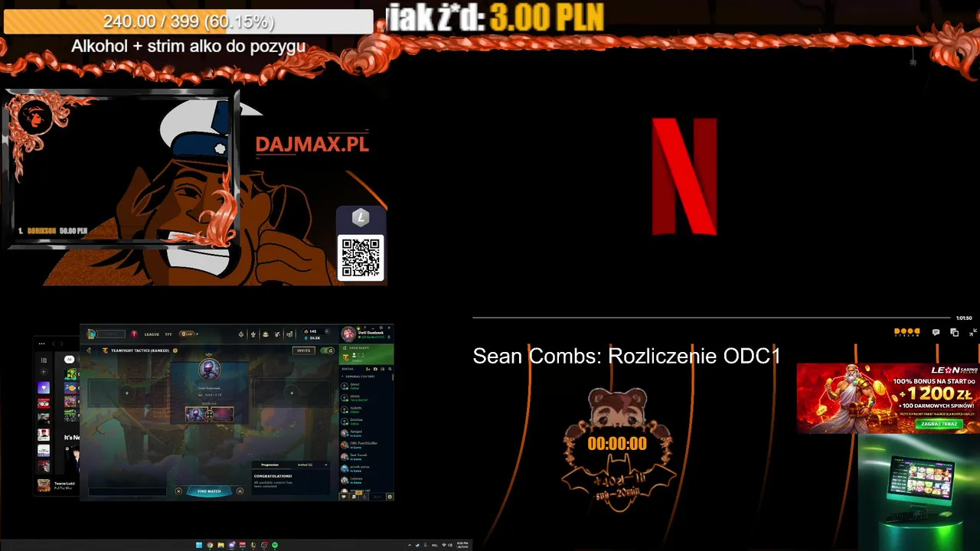Click the now playing album thumbnail in Spotify
The height and width of the screenshot is (551, 980).
click(x=44, y=485)
